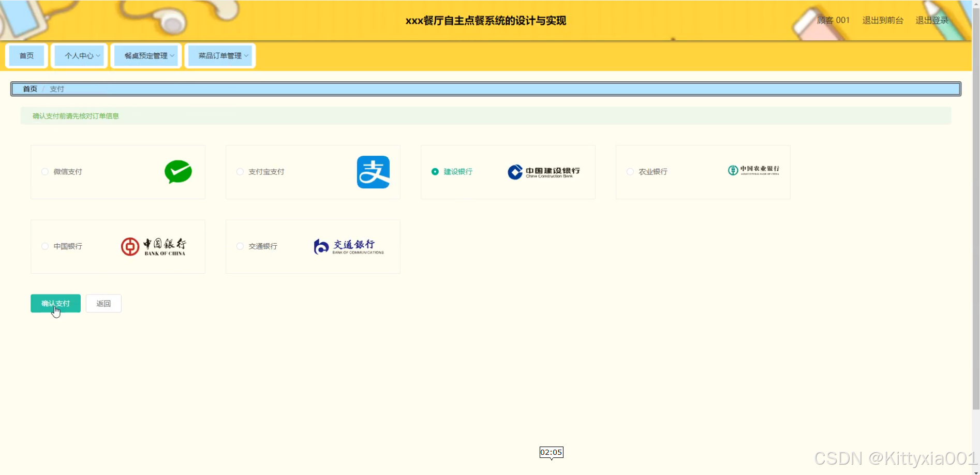980x475 pixels.
Task: Select the 支付宝支付 radio button
Action: click(x=240, y=172)
